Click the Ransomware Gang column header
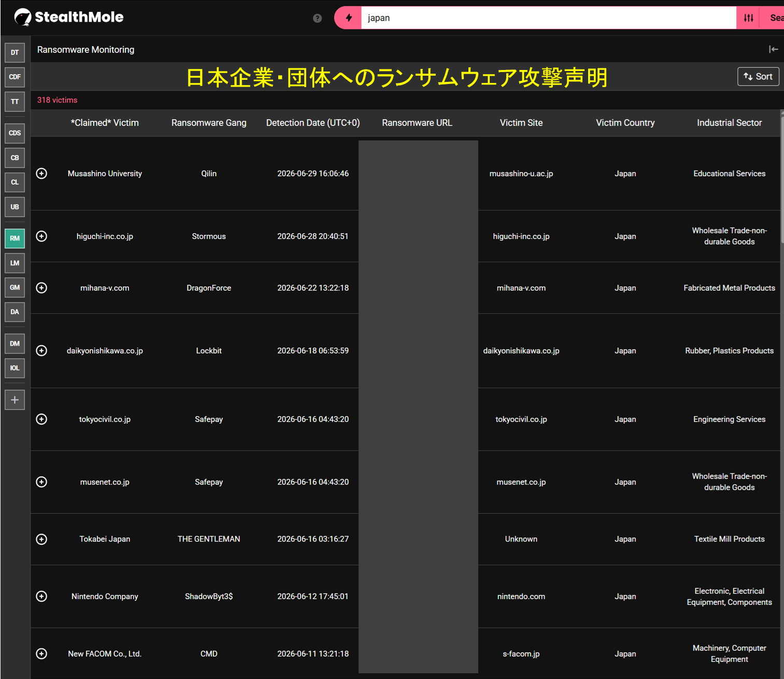The width and height of the screenshot is (784, 679). coord(209,123)
